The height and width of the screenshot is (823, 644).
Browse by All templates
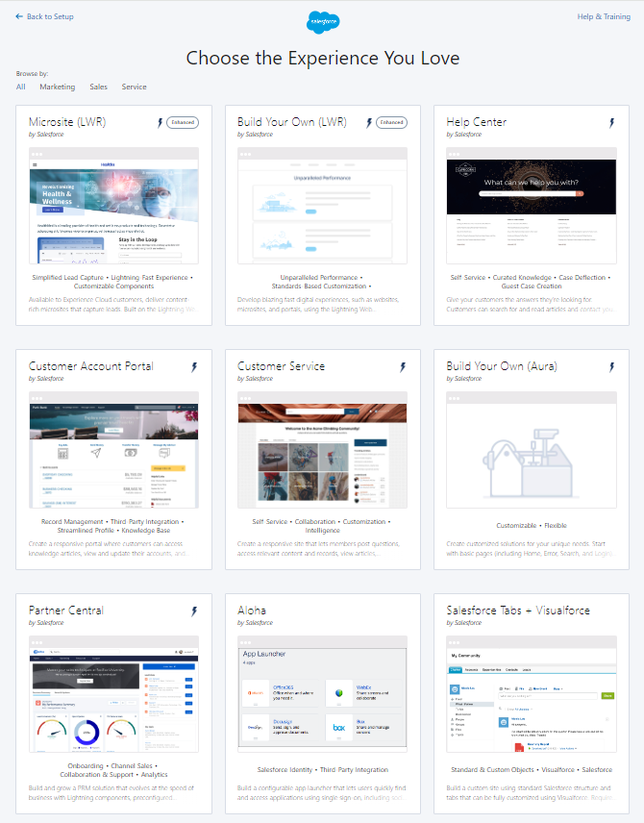[21, 87]
